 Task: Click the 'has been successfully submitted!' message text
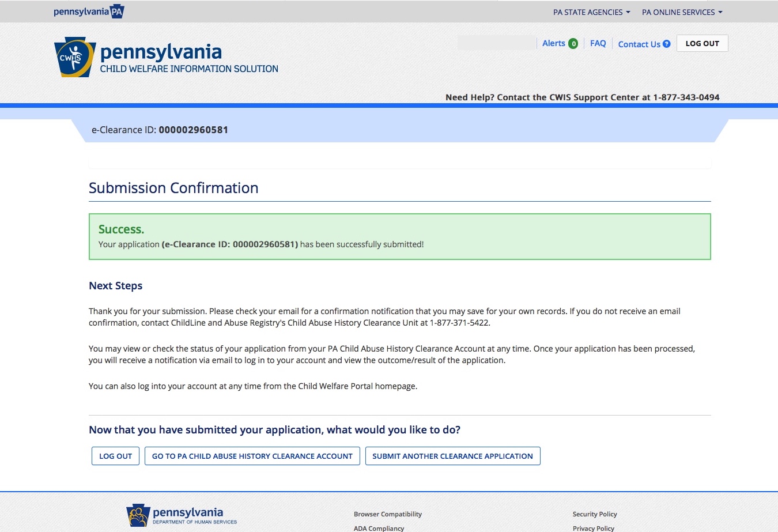[x=362, y=244]
